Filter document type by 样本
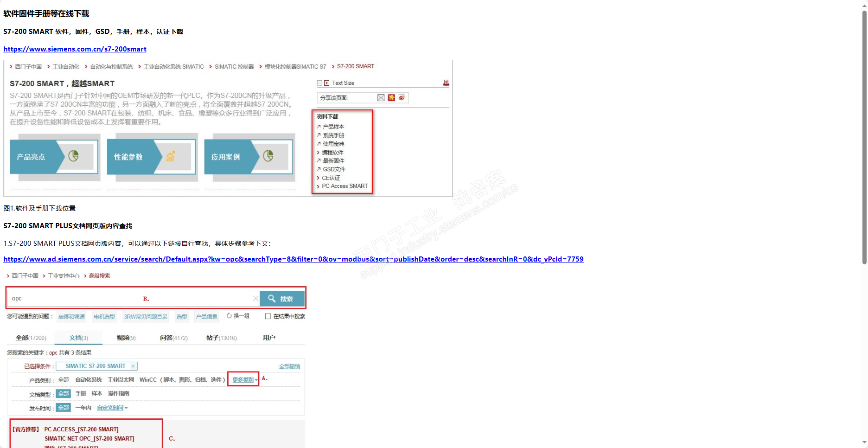This screenshot has width=868, height=448. pyautogui.click(x=97, y=394)
